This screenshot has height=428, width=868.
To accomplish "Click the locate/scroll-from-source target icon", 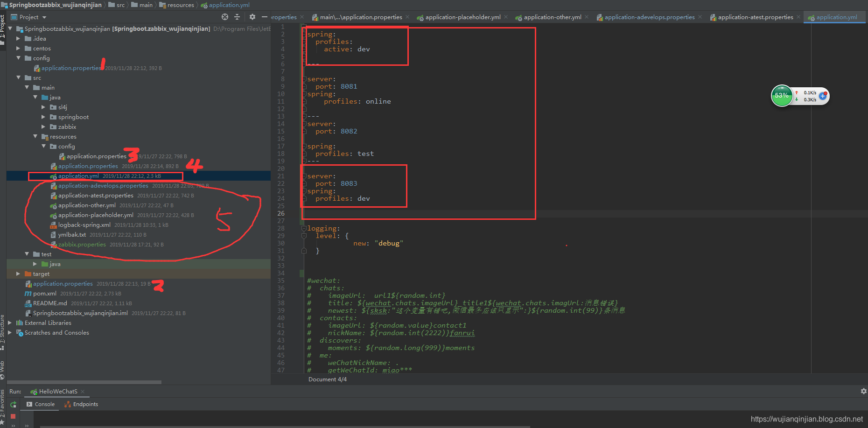I will pyautogui.click(x=225, y=17).
